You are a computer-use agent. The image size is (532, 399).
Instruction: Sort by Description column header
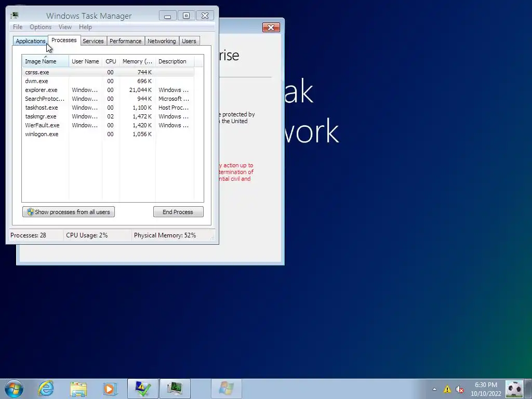click(175, 61)
